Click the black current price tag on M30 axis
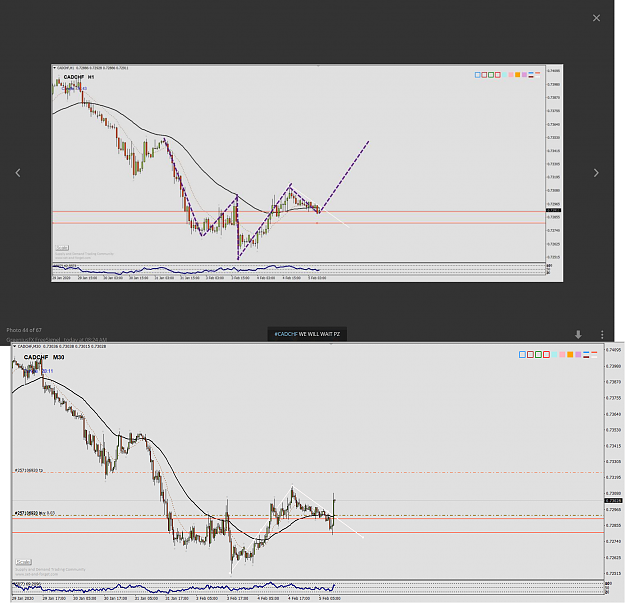The width and height of the screenshot is (625, 603). (613, 500)
